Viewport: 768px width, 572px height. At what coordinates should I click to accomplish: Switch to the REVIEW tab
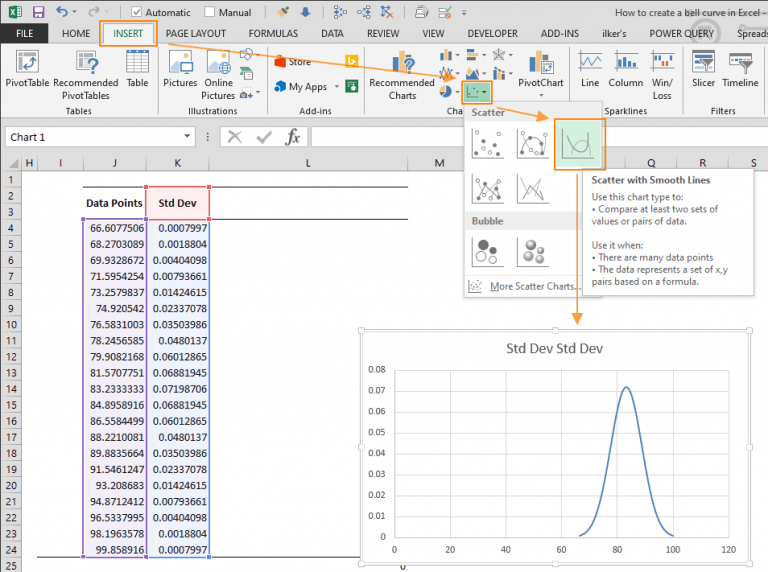tap(383, 33)
